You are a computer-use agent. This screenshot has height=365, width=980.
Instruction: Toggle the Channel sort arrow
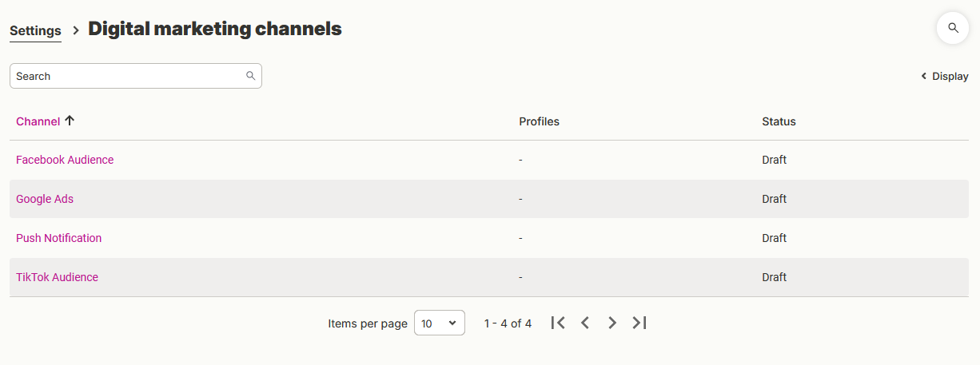point(70,121)
